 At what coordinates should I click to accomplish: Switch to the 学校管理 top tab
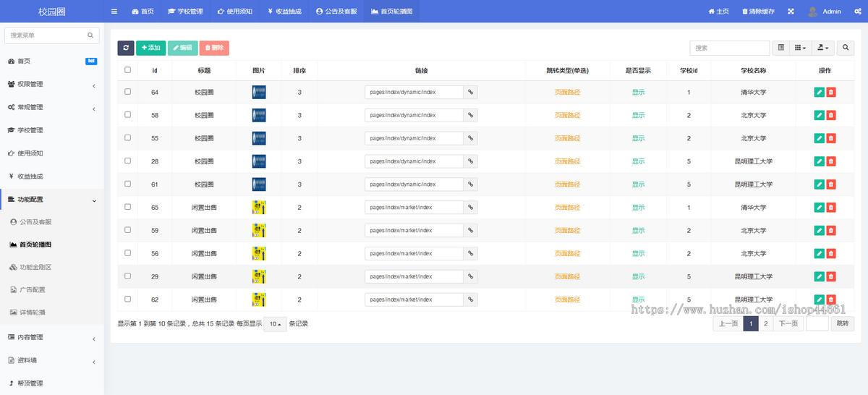(185, 12)
